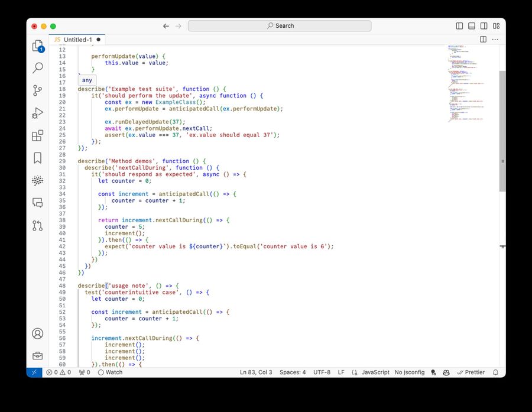
Task: Toggle the primary side bar layout button
Action: 459,26
